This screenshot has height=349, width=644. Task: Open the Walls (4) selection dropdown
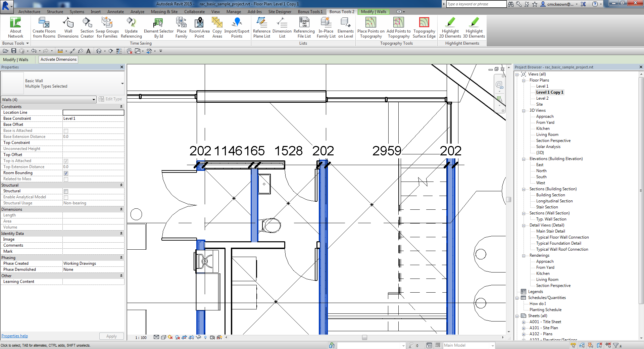(93, 99)
